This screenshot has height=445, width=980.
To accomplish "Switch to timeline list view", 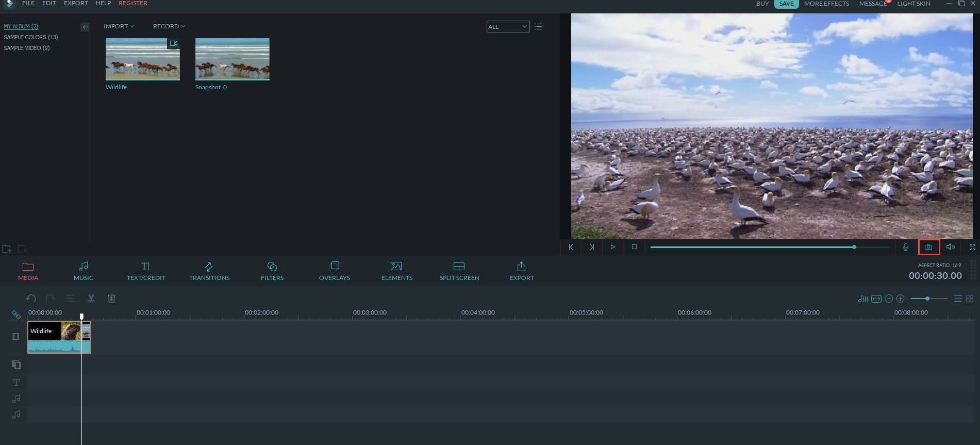I will coord(958,299).
